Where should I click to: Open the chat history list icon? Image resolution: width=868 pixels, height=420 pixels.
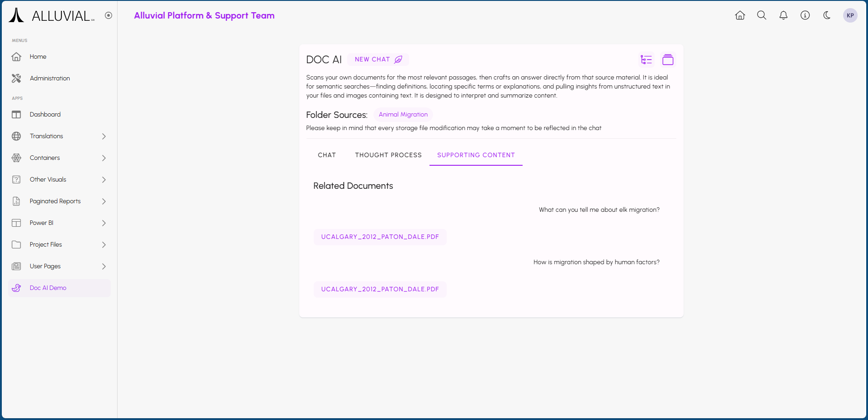[646, 60]
